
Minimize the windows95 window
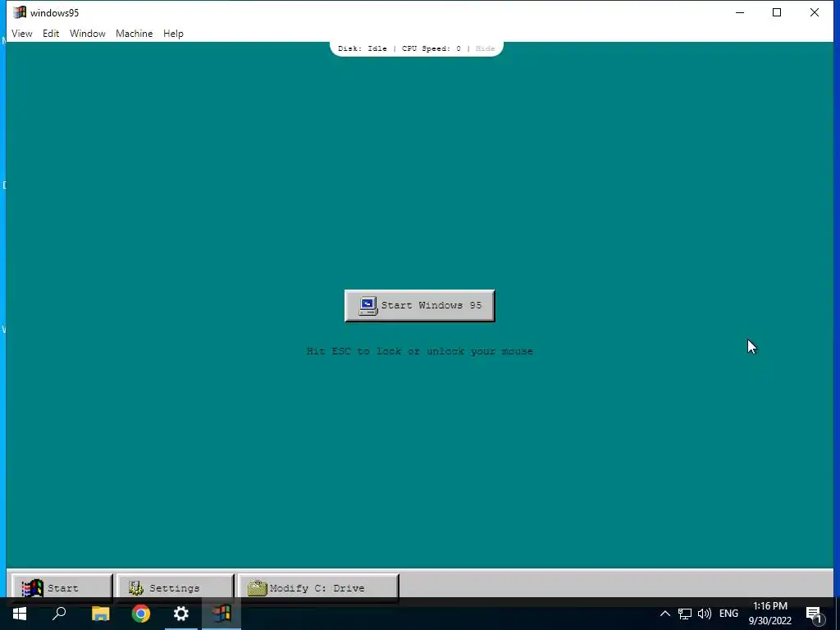pyautogui.click(x=740, y=12)
